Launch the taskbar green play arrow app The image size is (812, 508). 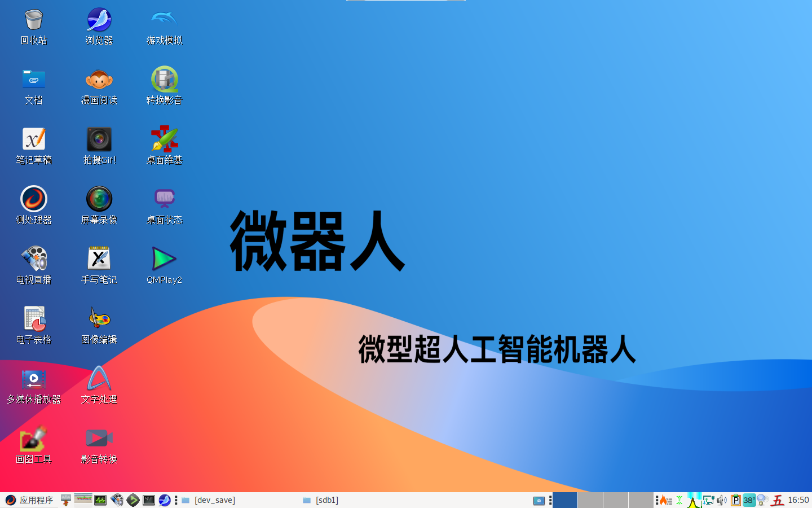click(133, 500)
